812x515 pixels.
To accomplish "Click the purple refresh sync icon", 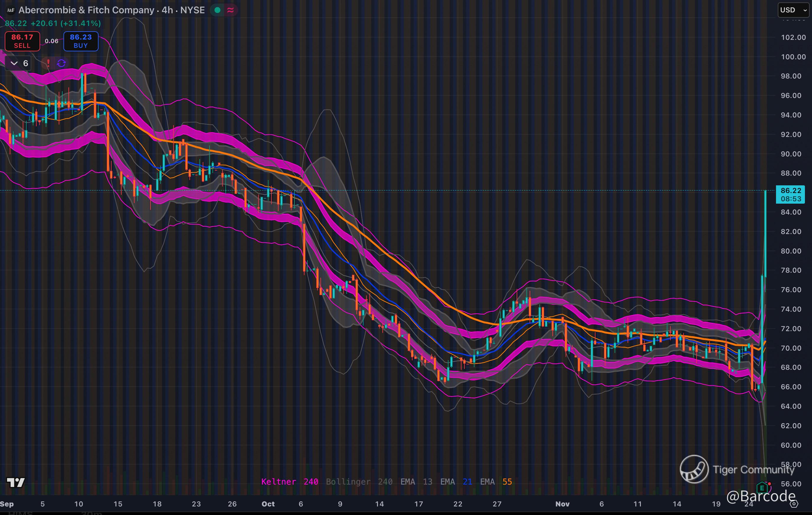I will [61, 63].
